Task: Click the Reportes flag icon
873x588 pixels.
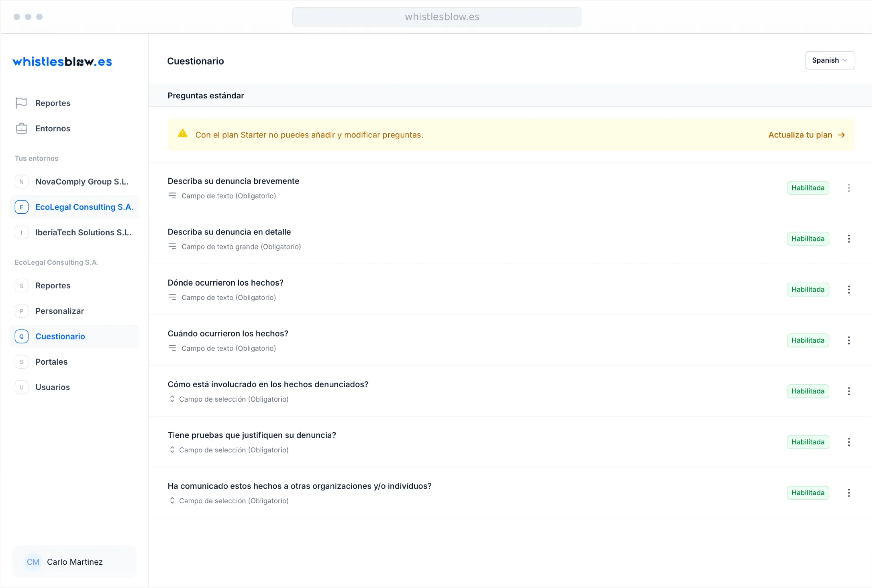Action: pyautogui.click(x=21, y=103)
